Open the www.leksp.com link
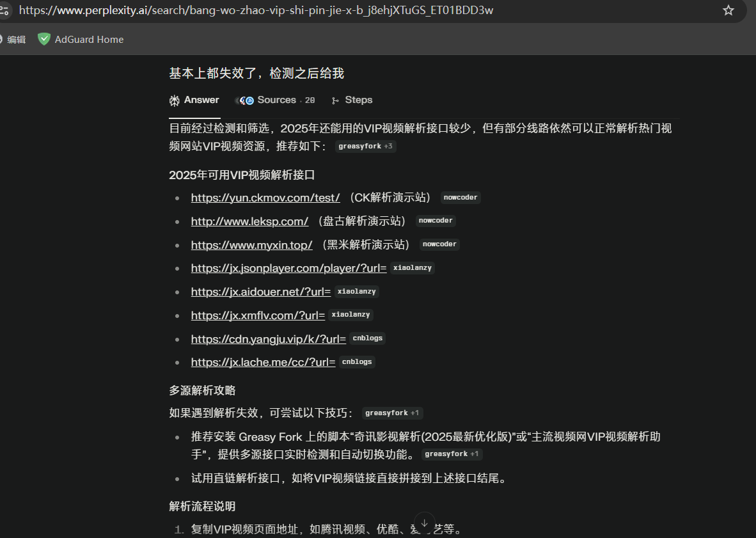Image resolution: width=756 pixels, height=538 pixels. pyautogui.click(x=249, y=221)
